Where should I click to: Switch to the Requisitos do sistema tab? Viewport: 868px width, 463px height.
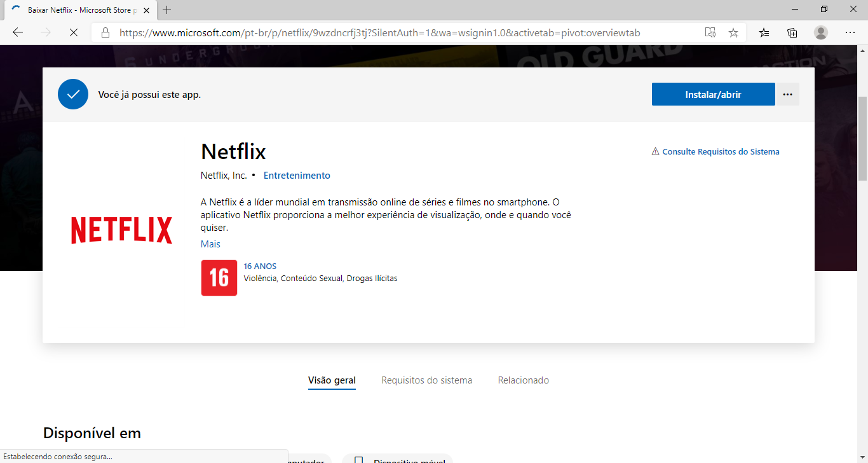tap(426, 380)
